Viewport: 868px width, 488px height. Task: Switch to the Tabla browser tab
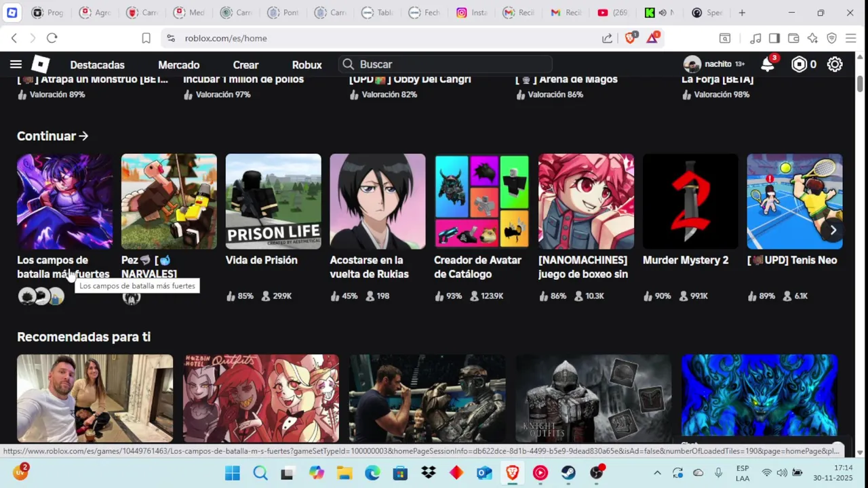point(378,12)
